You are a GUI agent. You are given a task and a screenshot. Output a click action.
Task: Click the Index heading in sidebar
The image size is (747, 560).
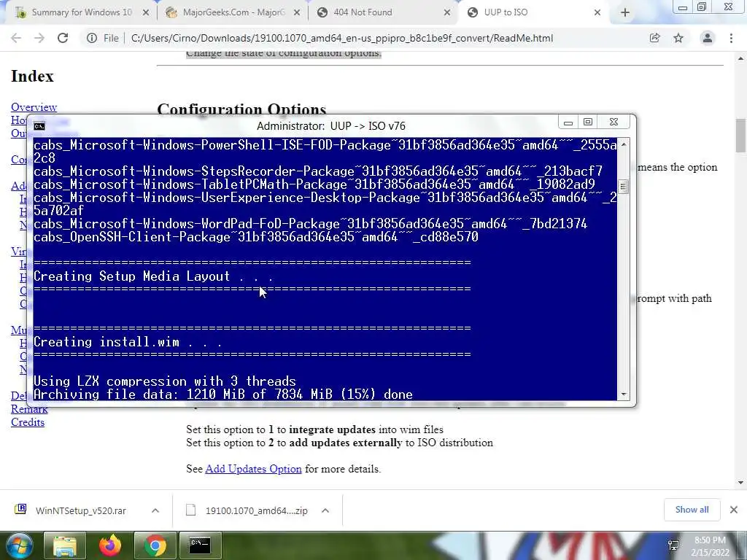click(x=32, y=76)
